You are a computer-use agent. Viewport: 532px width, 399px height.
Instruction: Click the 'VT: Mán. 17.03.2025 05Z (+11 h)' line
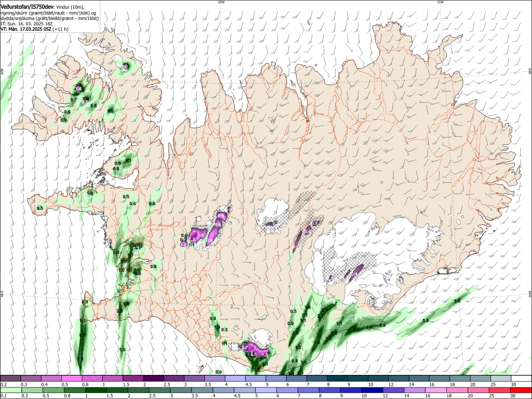(x=34, y=29)
